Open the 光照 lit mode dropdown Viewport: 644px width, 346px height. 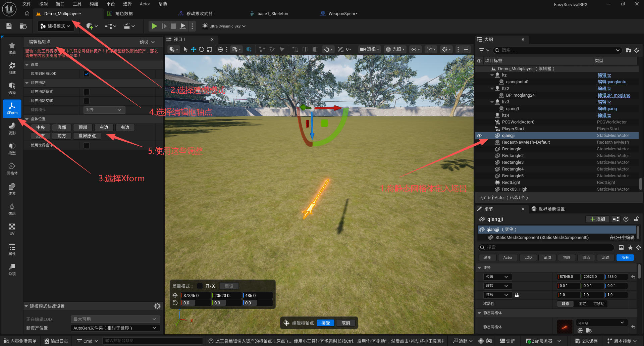pyautogui.click(x=395, y=49)
